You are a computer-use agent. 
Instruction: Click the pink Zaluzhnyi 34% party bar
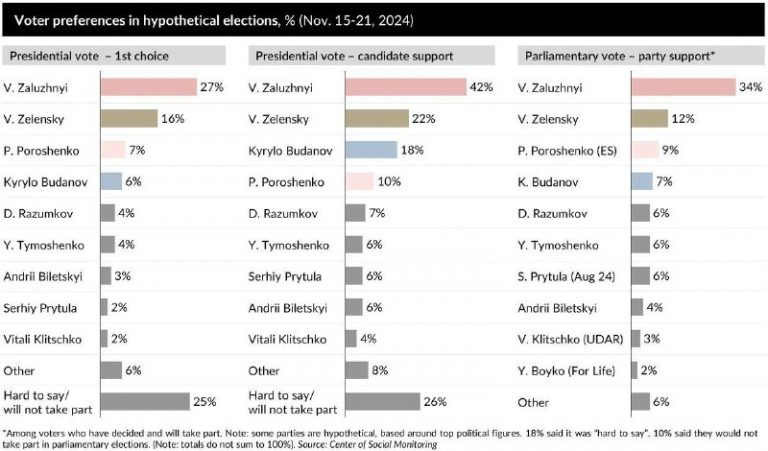675,87
